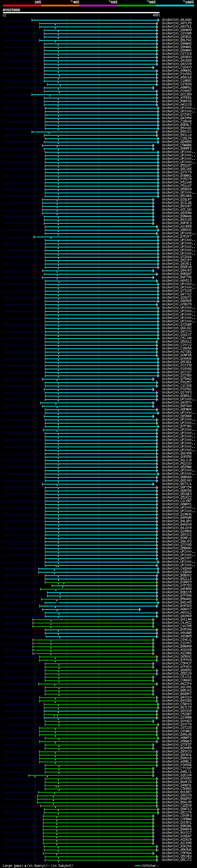Click the UniRef100_Q5CJT2 hit label
Image resolution: width=197 pixels, height=868 pixels.
coord(177,860)
